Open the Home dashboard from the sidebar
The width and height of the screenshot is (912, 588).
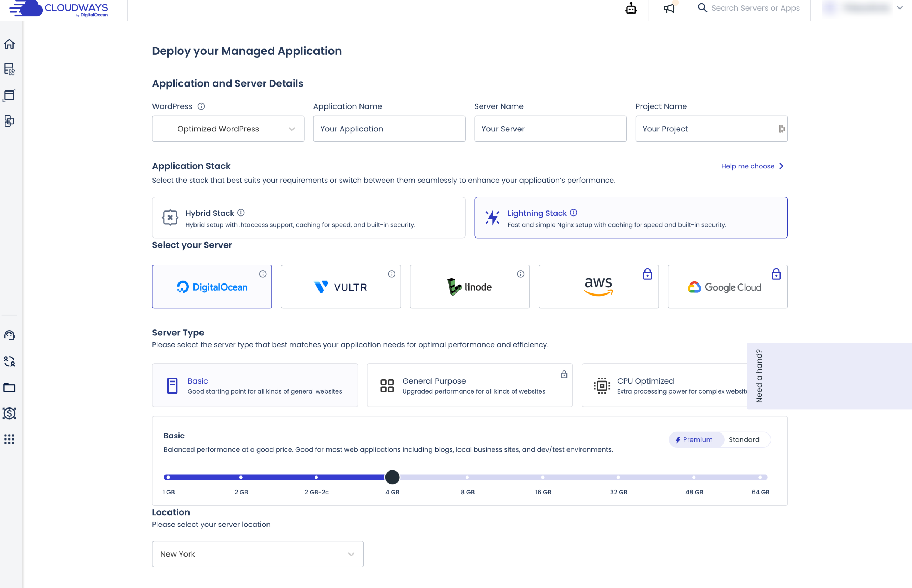point(9,44)
